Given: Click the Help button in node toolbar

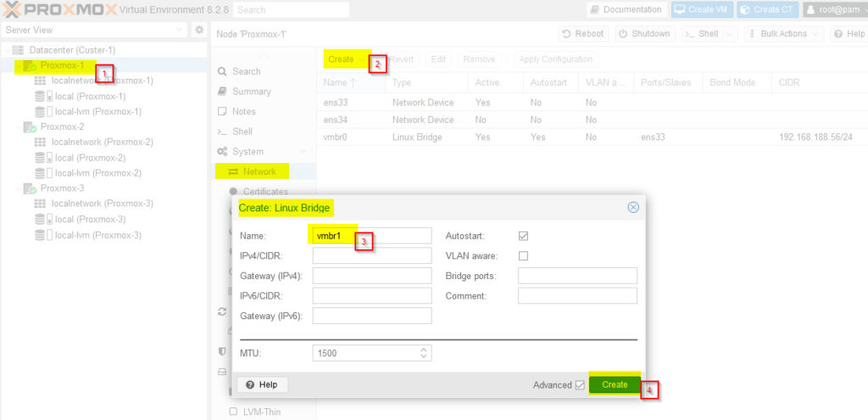Looking at the screenshot, I should [848, 34].
